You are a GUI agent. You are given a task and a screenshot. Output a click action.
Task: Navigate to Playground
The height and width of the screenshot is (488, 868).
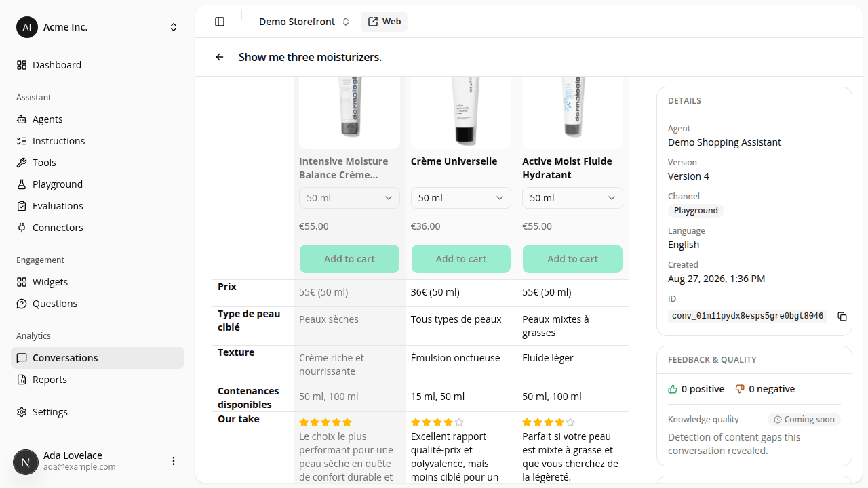click(98, 184)
